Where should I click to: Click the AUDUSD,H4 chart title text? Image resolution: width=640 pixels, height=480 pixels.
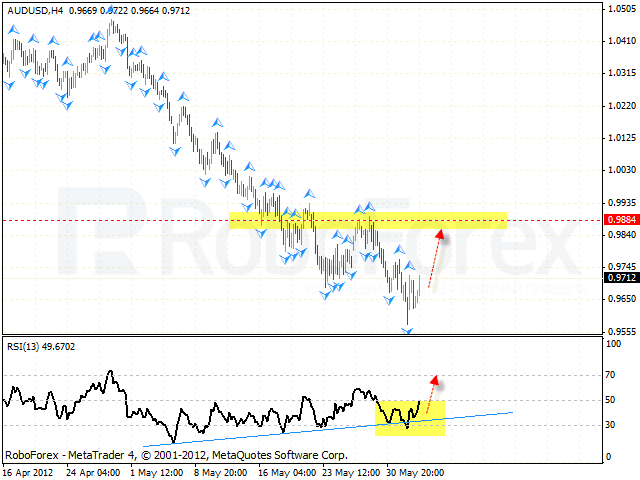pos(35,11)
